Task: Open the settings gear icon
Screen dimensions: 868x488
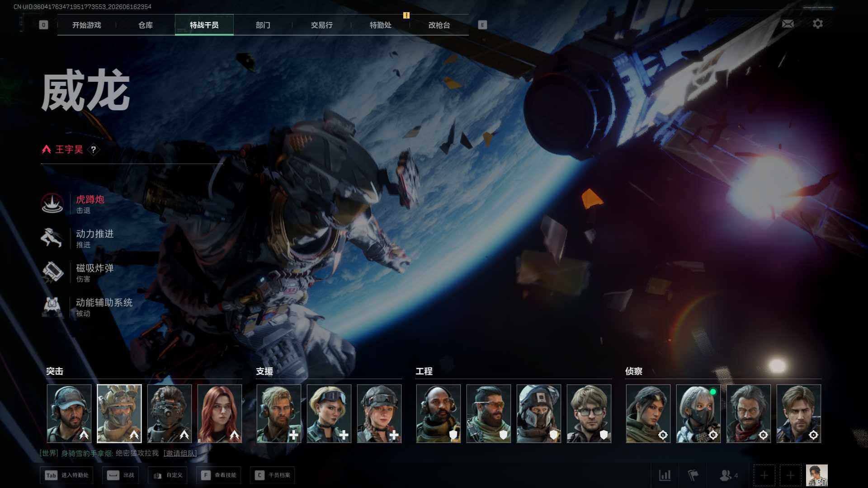Action: tap(817, 23)
